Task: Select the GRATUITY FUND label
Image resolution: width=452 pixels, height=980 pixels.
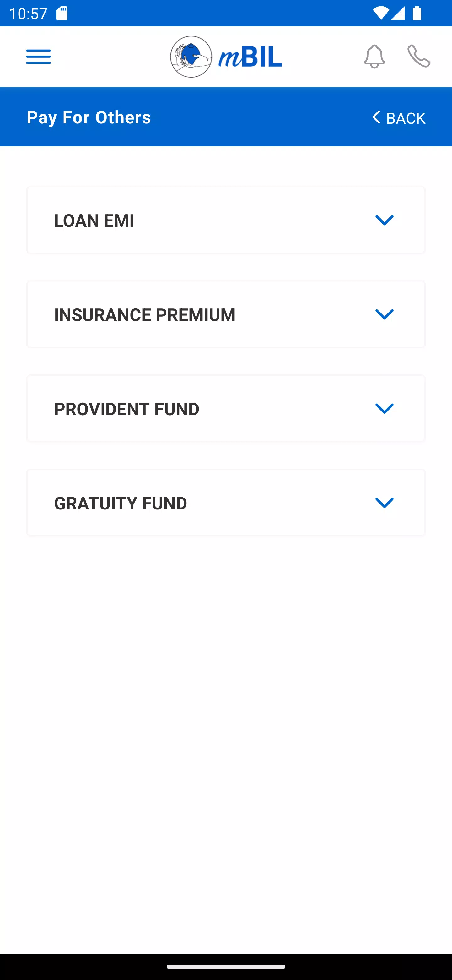Action: coord(121,503)
